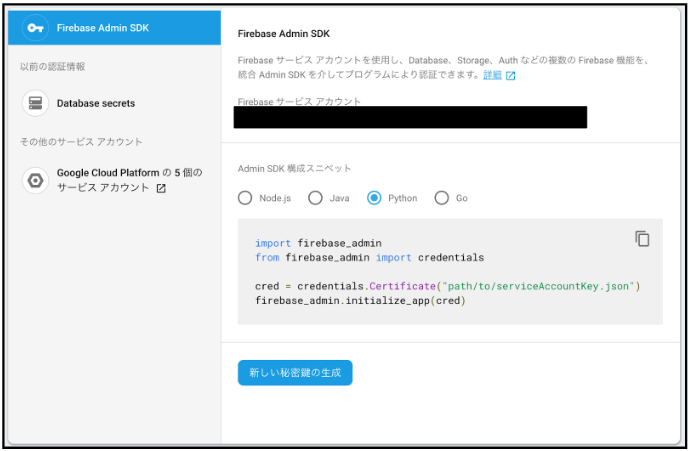Click the import firebase_admin code line
Screen dimensions: 691x451
click(x=318, y=243)
